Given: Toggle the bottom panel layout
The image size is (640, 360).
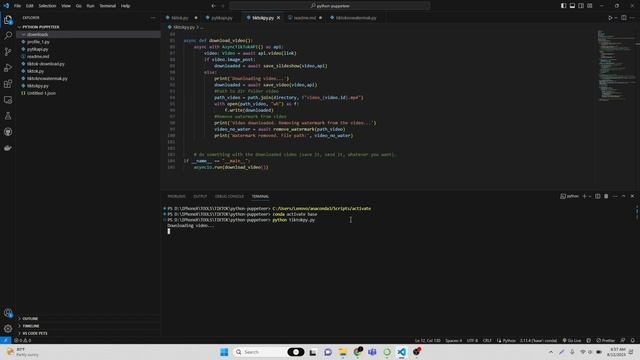Looking at the screenshot, I should (572, 6).
